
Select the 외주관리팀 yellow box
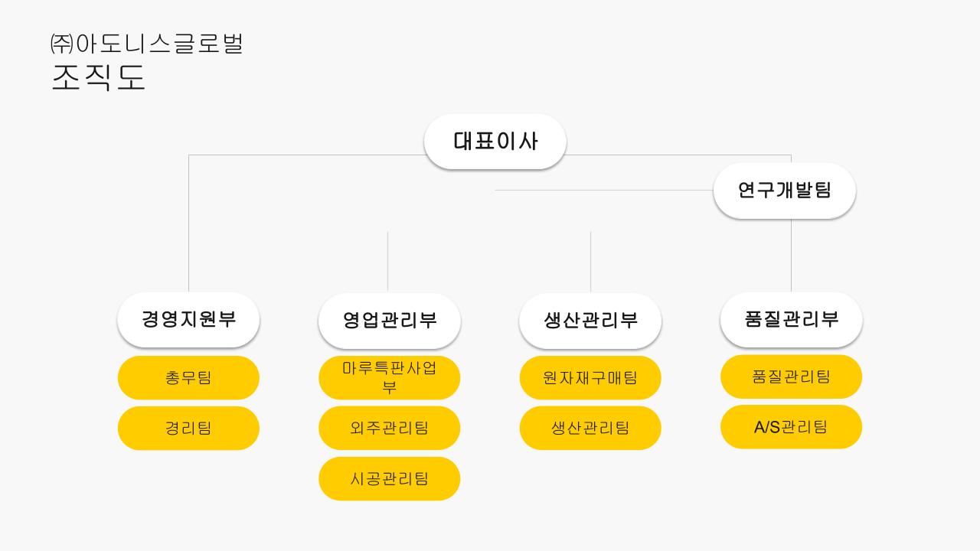click(x=390, y=429)
